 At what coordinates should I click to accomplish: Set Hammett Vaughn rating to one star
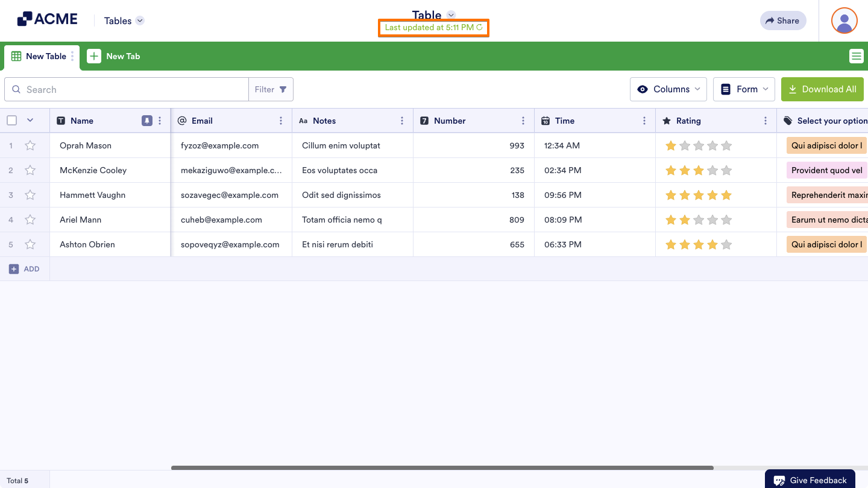coord(671,195)
